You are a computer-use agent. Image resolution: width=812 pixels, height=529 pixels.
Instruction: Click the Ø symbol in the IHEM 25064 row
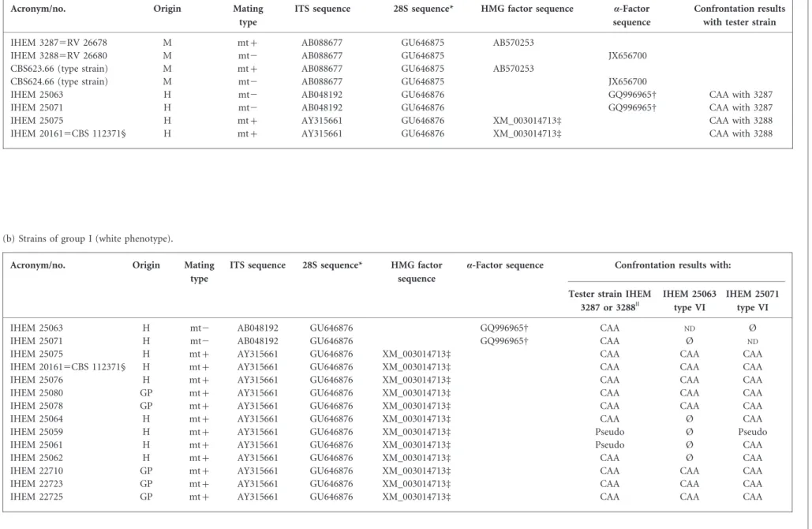point(689,418)
